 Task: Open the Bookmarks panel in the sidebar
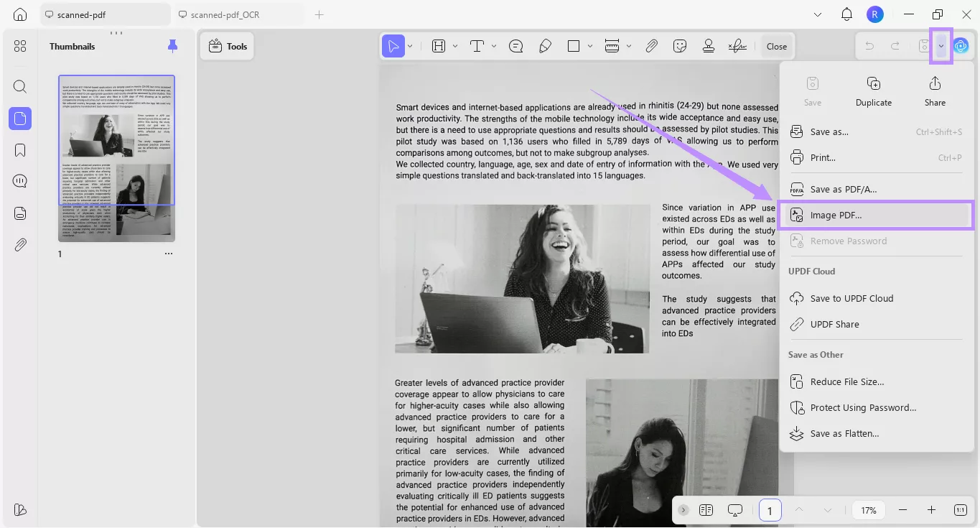pos(19,149)
